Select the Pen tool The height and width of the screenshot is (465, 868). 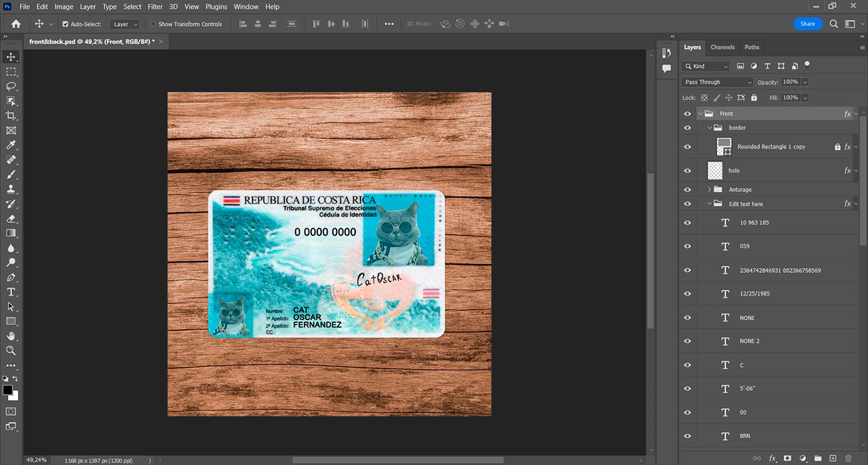[x=11, y=277]
